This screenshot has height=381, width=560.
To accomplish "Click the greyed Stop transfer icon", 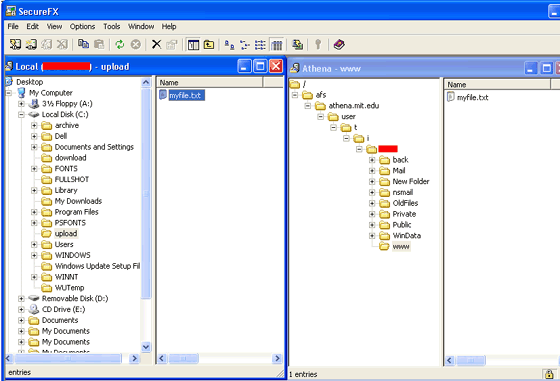I will [x=135, y=44].
